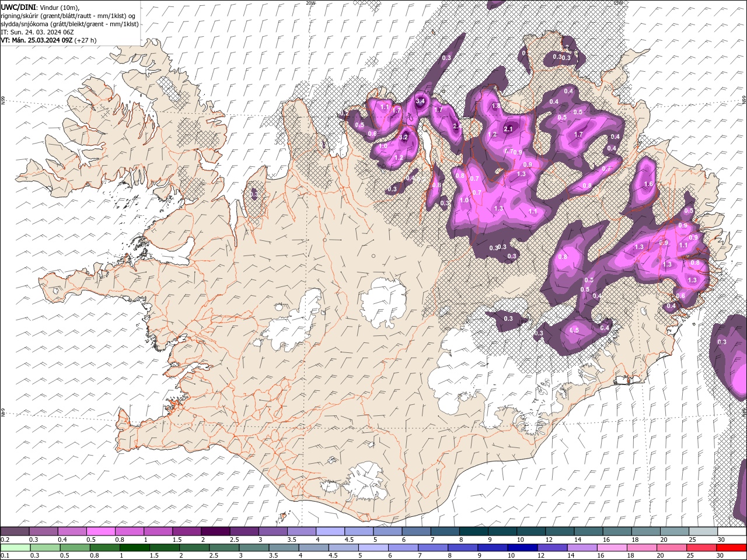The height and width of the screenshot is (560, 747).
Task: Click the 3.2 snowfall value on the map
Action: pos(403,137)
